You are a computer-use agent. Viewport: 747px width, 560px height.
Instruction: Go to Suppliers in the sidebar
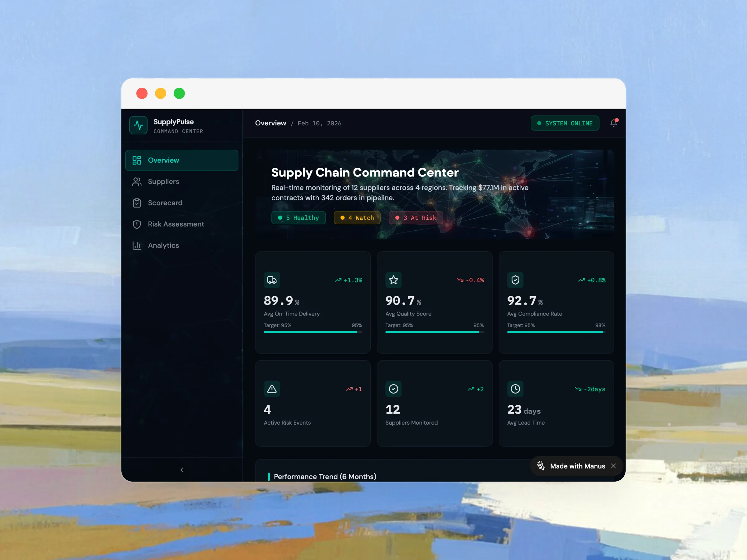[x=163, y=182]
